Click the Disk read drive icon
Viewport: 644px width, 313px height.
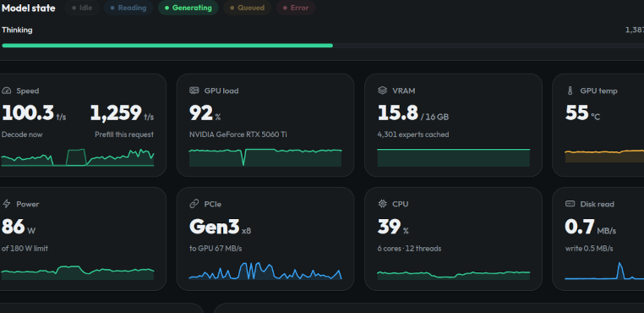tap(570, 204)
